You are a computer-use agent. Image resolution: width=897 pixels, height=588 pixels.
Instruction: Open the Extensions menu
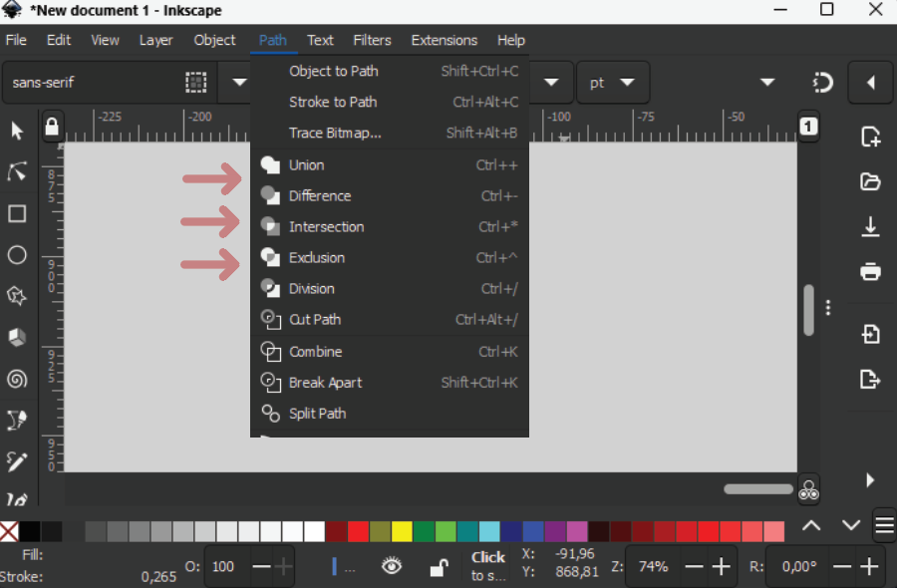tap(444, 40)
